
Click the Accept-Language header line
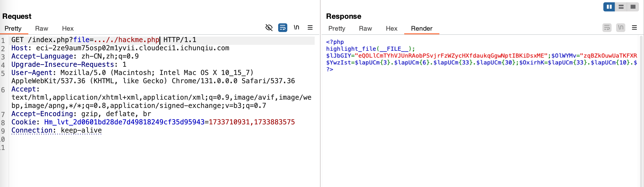75,56
